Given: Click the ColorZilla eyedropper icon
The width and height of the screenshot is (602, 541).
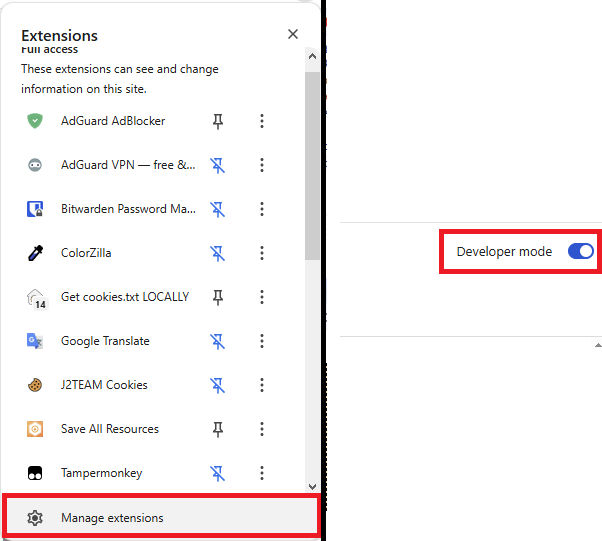Looking at the screenshot, I should point(35,253).
